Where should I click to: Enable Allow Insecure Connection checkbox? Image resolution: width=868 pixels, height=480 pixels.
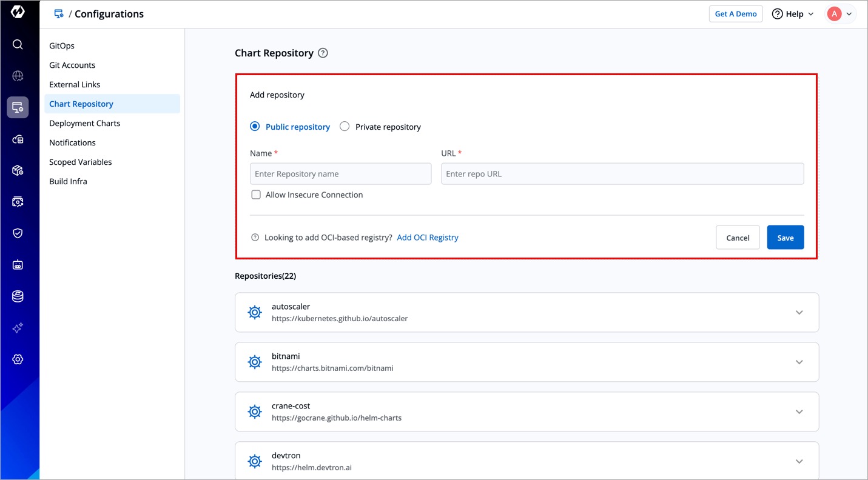tap(256, 195)
